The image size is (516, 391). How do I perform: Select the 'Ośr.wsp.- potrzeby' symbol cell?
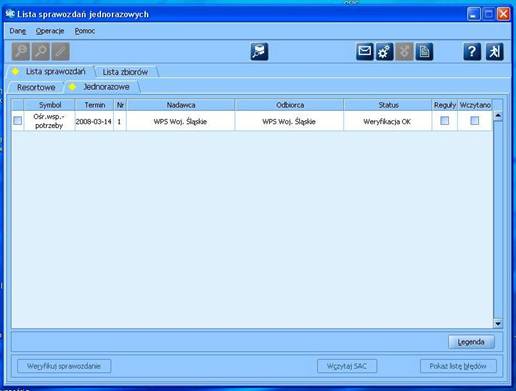pyautogui.click(x=49, y=121)
